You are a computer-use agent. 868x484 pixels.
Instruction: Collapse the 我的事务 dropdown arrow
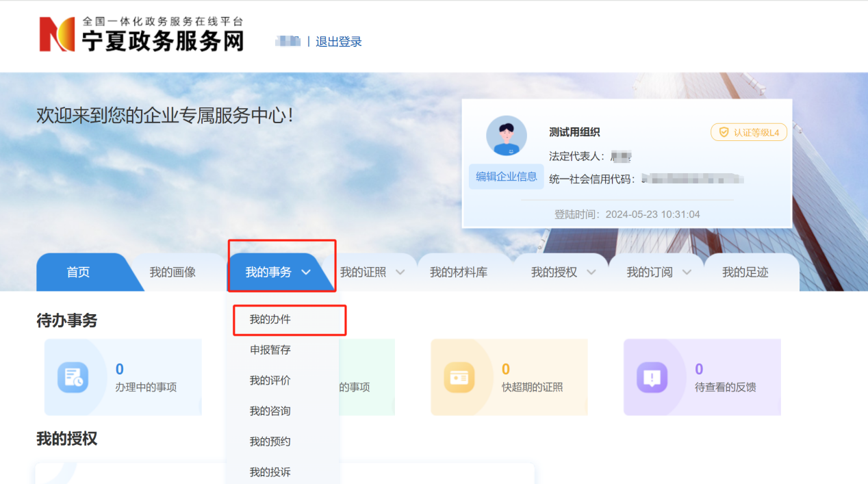tap(306, 272)
